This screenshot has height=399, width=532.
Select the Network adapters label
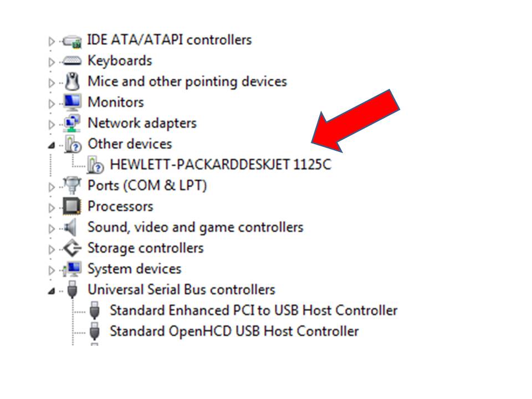(x=142, y=123)
